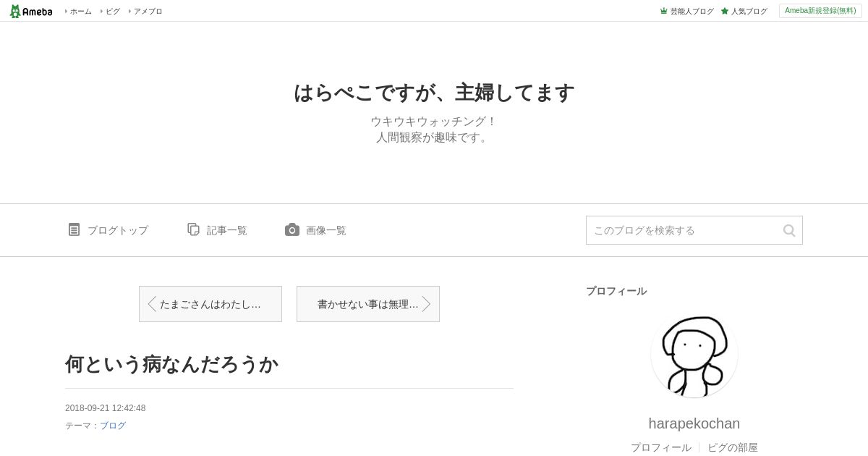Click the 記事一覧 pages icon

(x=193, y=229)
